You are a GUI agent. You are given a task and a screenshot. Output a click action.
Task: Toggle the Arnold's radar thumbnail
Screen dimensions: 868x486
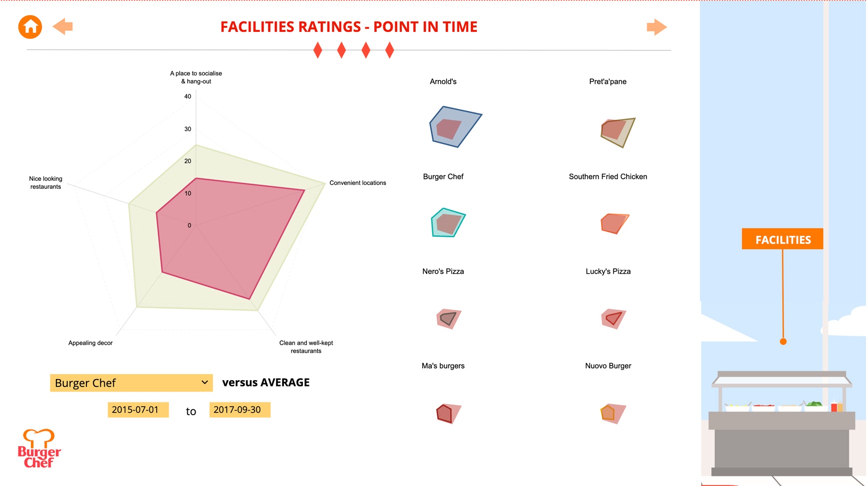click(454, 126)
